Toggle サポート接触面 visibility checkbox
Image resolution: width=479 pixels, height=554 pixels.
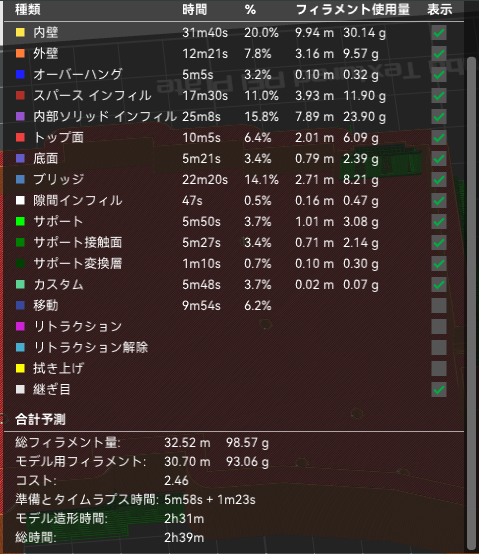pyautogui.click(x=439, y=242)
